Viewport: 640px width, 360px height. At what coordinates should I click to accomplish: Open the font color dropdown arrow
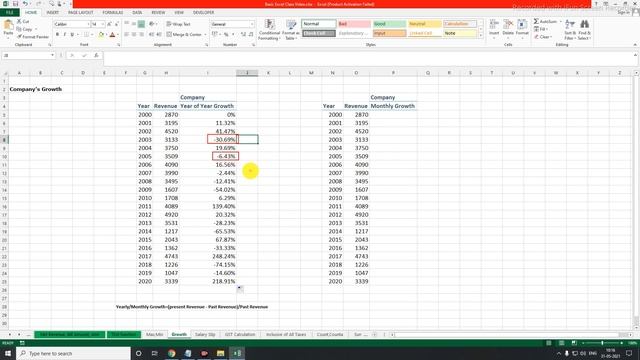(118, 35)
